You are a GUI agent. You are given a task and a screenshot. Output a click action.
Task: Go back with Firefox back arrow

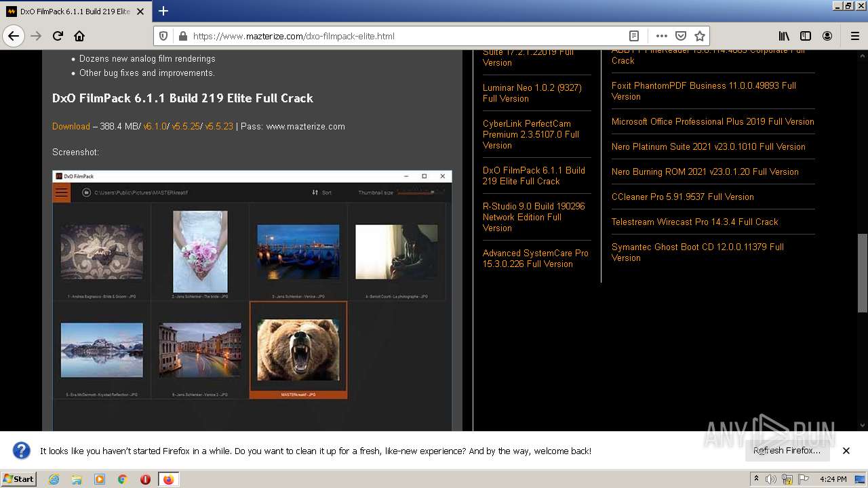(14, 36)
